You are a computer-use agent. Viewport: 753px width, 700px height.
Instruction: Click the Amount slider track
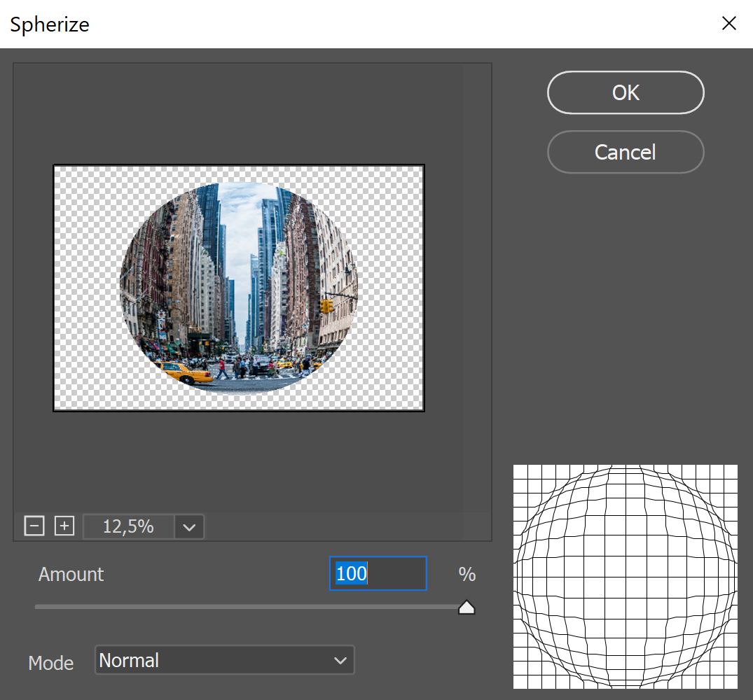(x=245, y=606)
